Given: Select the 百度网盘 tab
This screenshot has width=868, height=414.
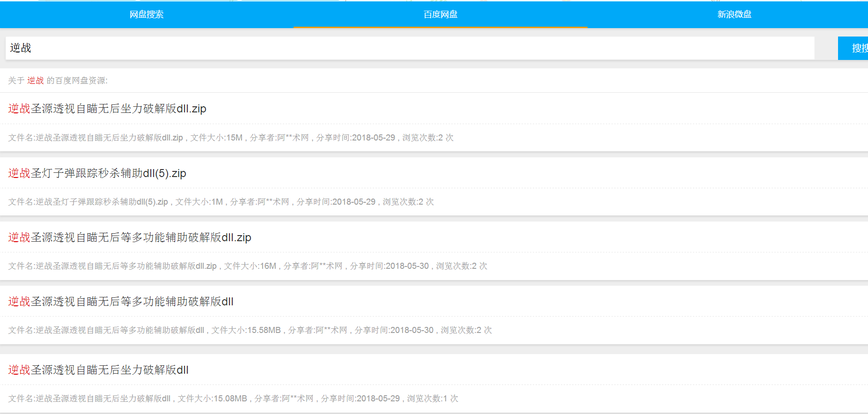Looking at the screenshot, I should click(441, 15).
